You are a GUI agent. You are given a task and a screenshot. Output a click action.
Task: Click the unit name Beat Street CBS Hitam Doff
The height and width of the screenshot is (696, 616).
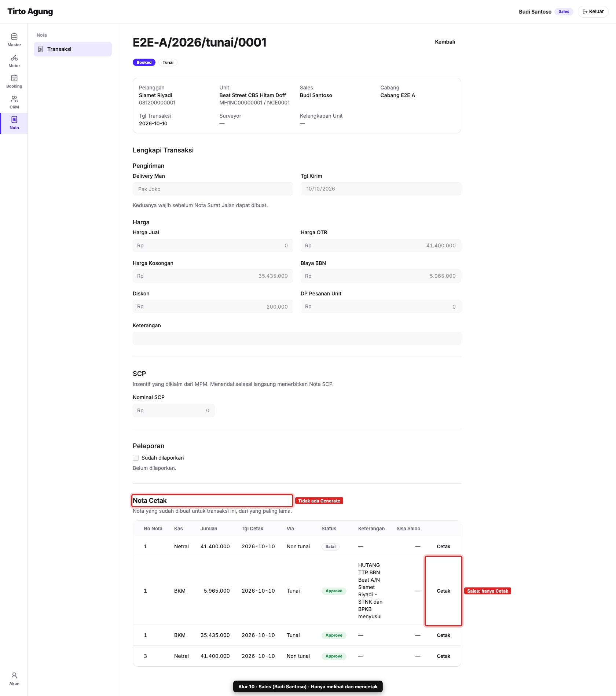[253, 95]
